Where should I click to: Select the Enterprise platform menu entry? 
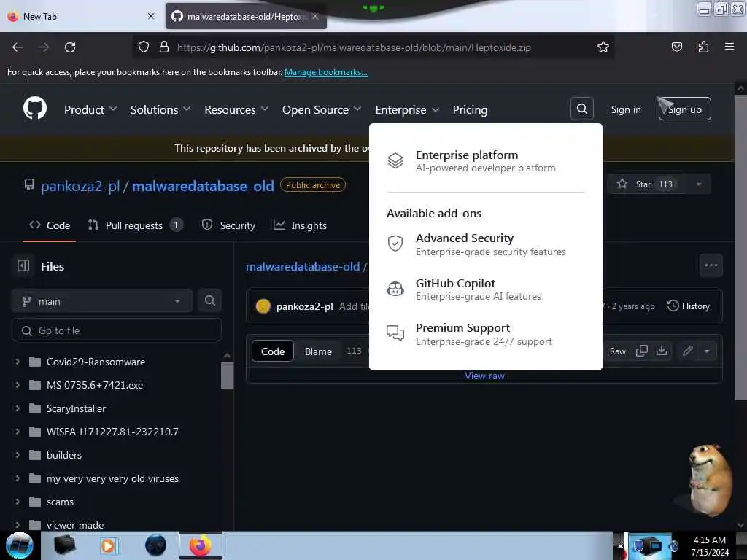point(485,161)
